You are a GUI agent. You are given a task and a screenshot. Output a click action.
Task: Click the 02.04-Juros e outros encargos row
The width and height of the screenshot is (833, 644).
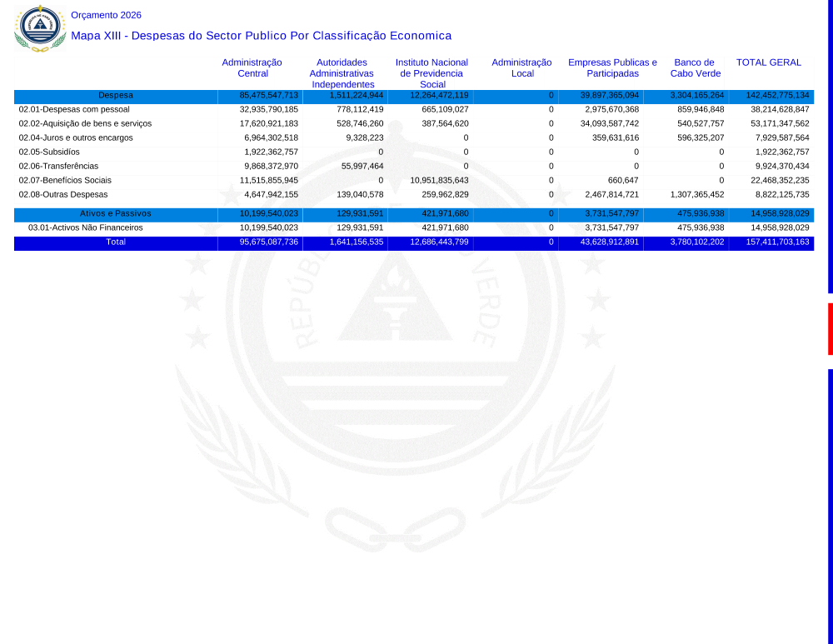(x=76, y=137)
